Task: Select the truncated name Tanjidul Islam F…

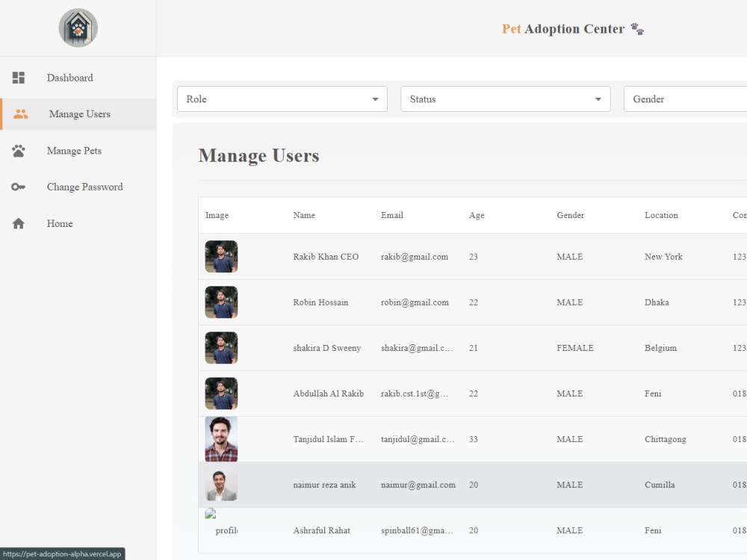Action: pos(328,439)
